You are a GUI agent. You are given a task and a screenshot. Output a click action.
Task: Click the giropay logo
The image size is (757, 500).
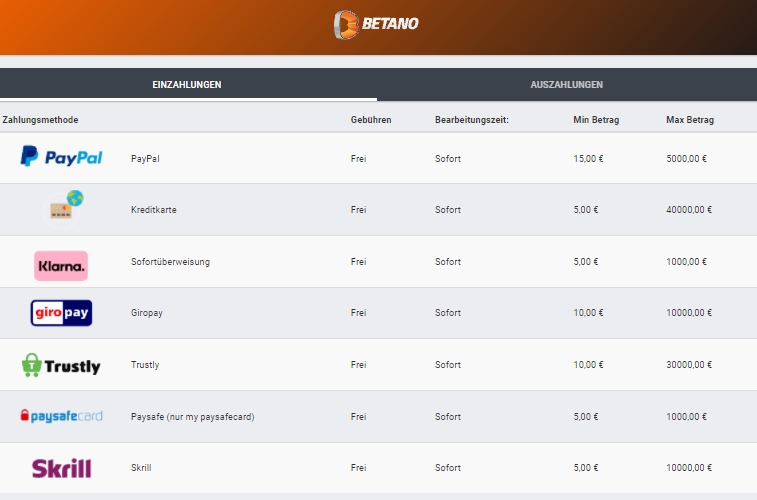coord(61,313)
